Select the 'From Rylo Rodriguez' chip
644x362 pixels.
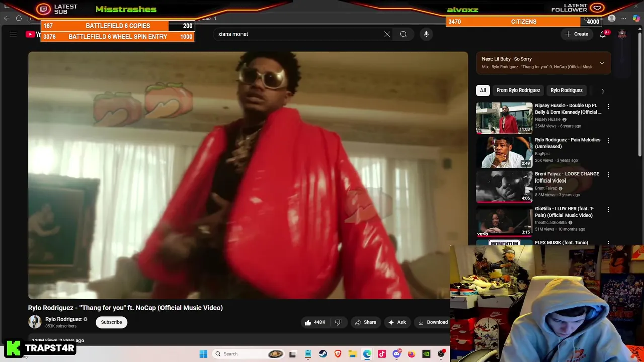coord(518,90)
